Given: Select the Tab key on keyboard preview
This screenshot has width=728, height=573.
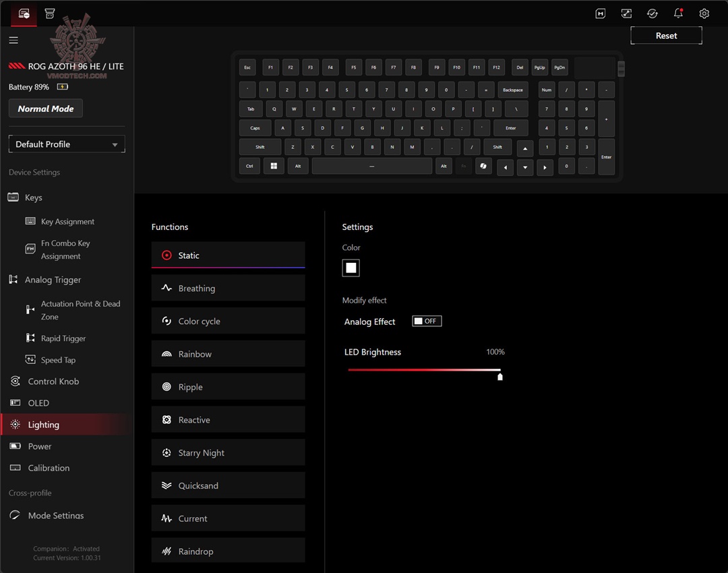Looking at the screenshot, I should (x=251, y=109).
